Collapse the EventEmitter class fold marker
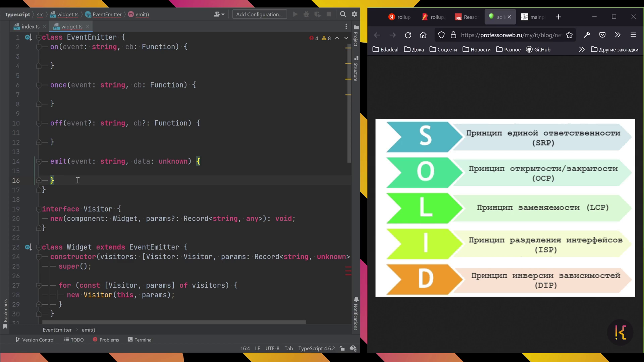The image size is (644, 362). coord(39,37)
